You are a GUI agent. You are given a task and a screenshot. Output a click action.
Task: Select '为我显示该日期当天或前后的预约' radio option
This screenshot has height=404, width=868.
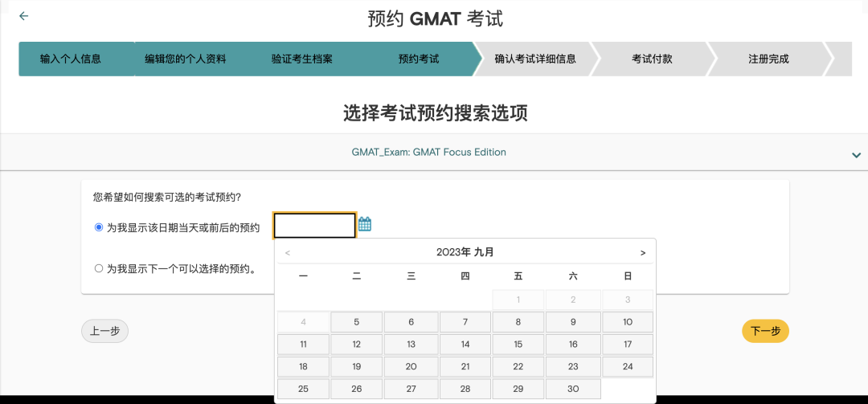(x=99, y=227)
